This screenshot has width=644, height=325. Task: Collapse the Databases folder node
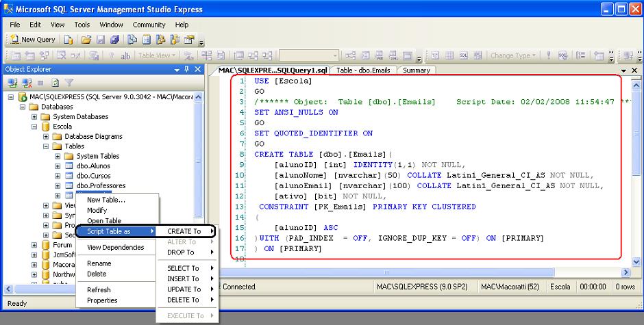pos(23,107)
